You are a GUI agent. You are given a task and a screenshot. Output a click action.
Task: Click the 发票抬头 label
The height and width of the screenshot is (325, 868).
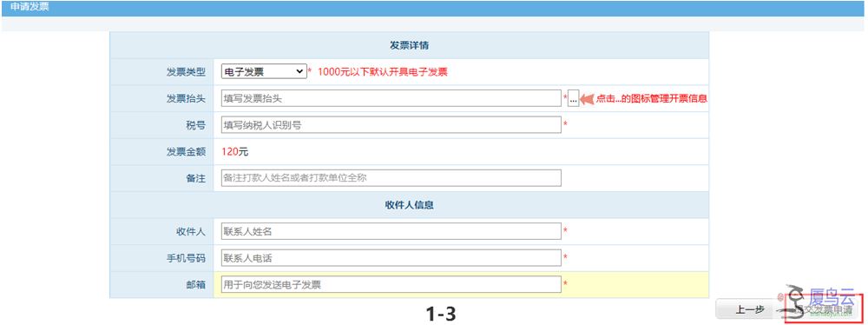coord(186,99)
